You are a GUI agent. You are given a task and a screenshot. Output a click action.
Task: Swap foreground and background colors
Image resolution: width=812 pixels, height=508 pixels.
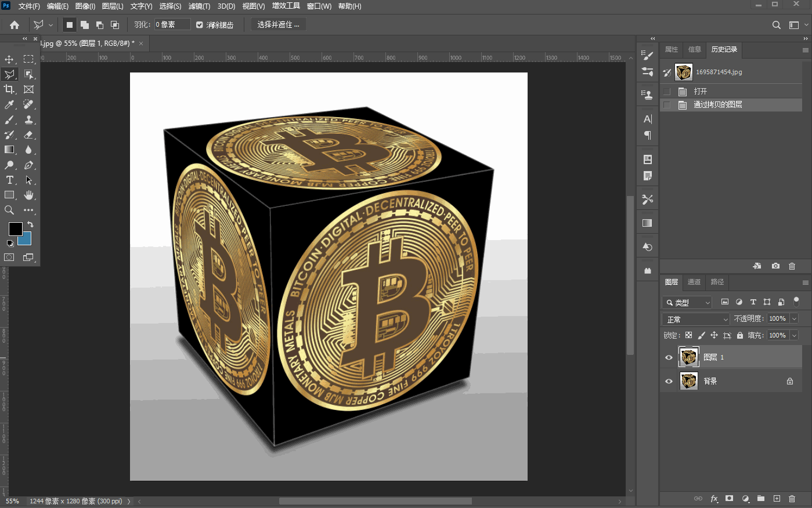pos(30,224)
